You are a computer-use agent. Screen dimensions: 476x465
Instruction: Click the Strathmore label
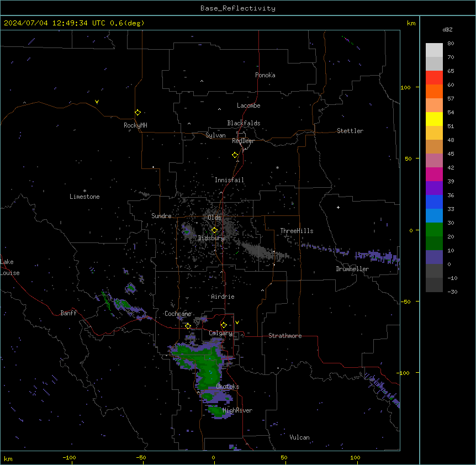285,336
